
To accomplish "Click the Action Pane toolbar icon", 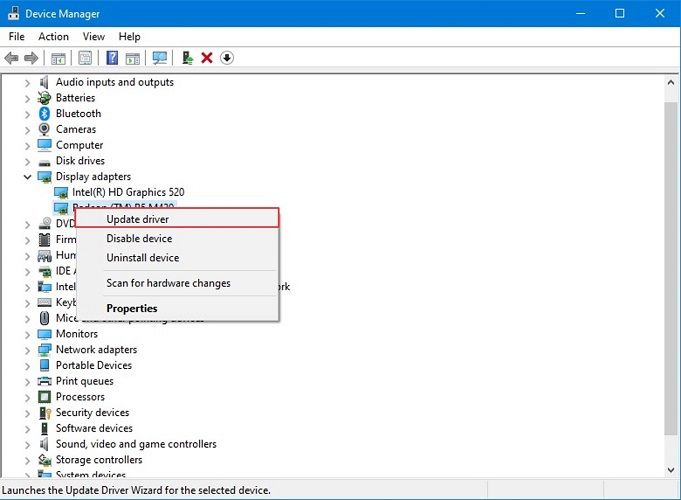I will [x=132, y=58].
